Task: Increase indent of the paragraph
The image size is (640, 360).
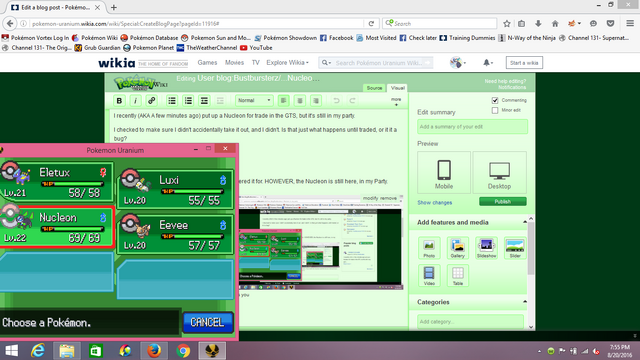Action: 204,100
